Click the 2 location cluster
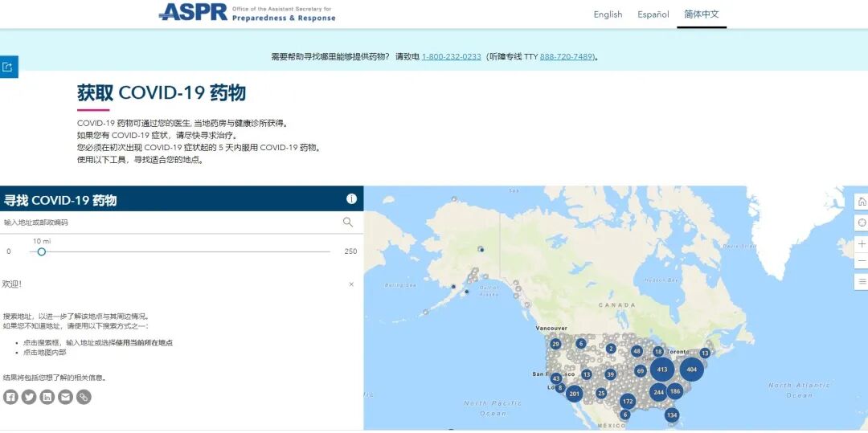868x433 pixels. (x=611, y=349)
